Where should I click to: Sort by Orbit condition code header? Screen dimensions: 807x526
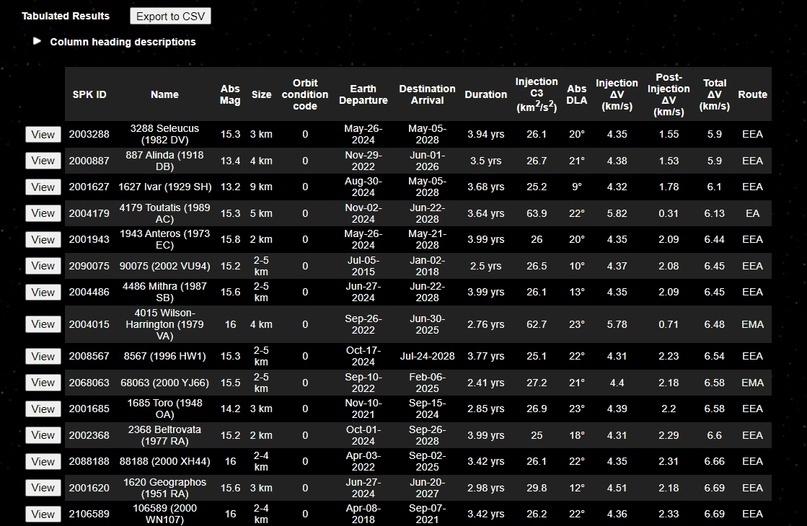[305, 95]
